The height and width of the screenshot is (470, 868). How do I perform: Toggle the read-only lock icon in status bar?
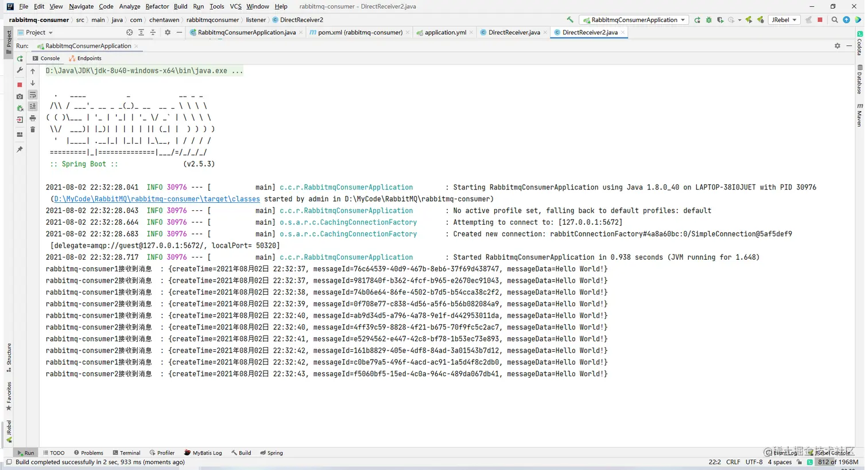coord(799,462)
